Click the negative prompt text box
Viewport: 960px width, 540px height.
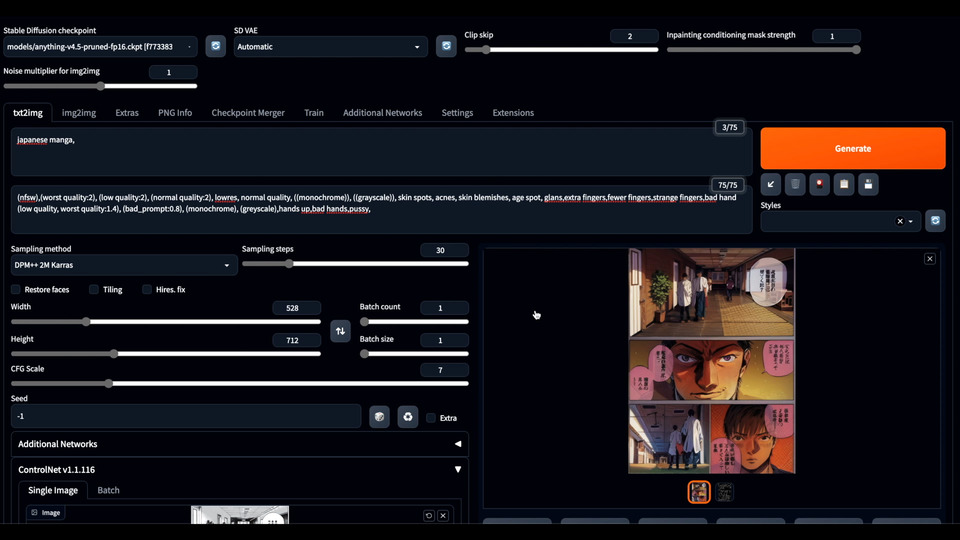coord(381,209)
